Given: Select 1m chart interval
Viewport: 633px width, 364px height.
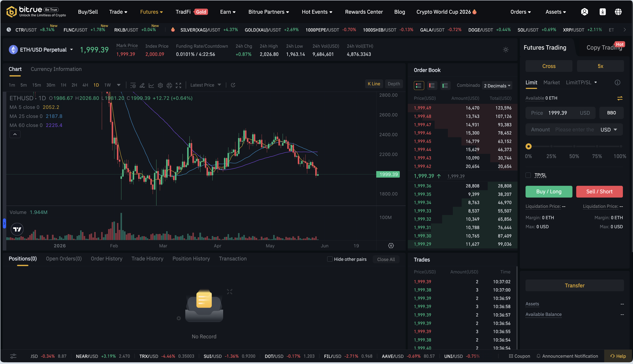Looking at the screenshot, I should [12, 85].
